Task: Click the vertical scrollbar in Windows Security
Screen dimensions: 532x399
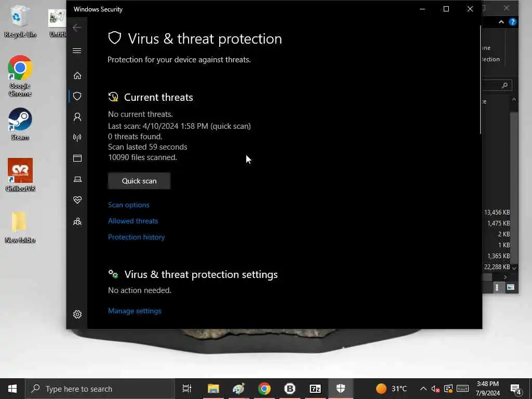Action: [x=481, y=79]
